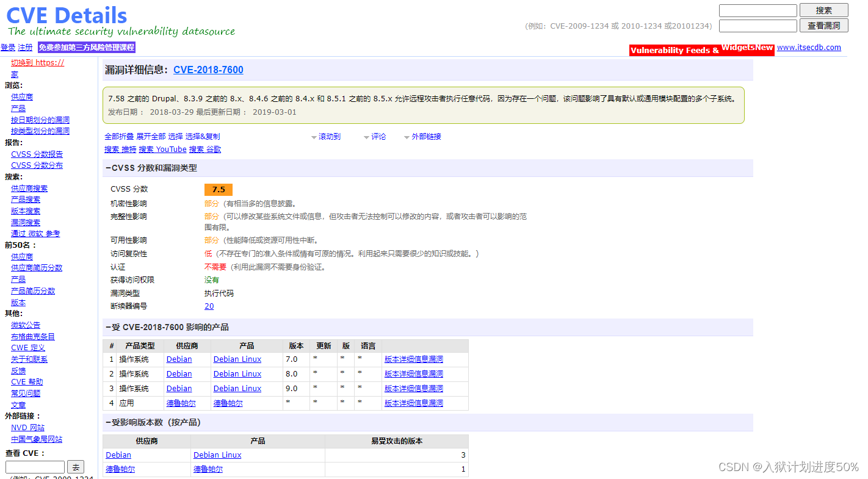Click the 注册 link
868x479 pixels.
pyautogui.click(x=25, y=48)
